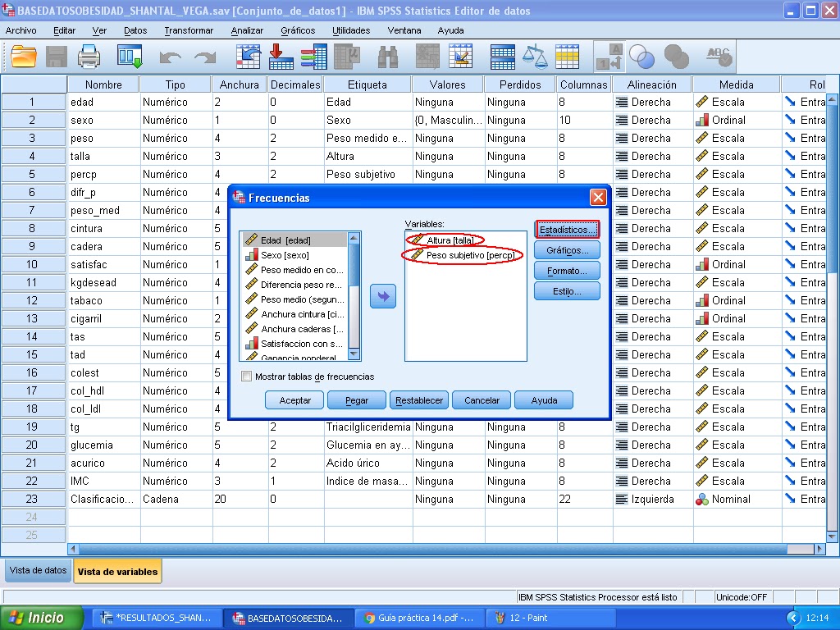The height and width of the screenshot is (630, 840).
Task: Click the horizontal scrollbar of variable view
Action: pos(445,549)
